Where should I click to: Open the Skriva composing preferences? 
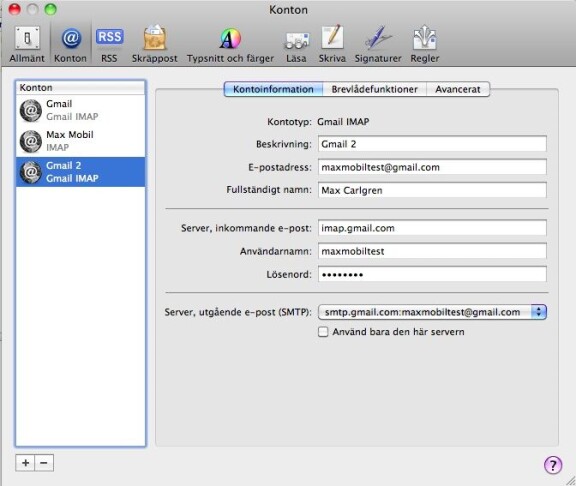[x=332, y=44]
